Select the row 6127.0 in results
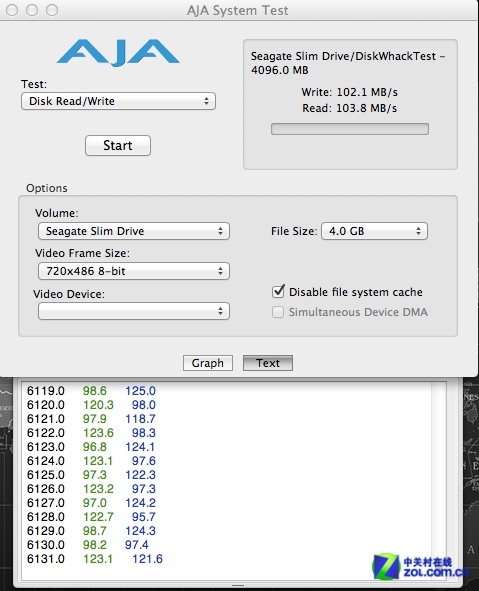Screen dimensions: 479x591 [91, 503]
